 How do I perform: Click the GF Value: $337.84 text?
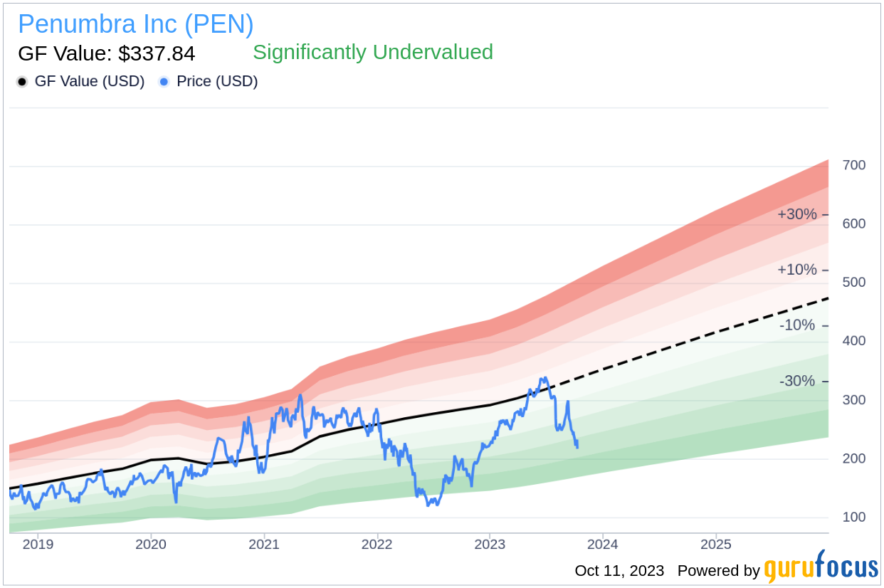(106, 53)
